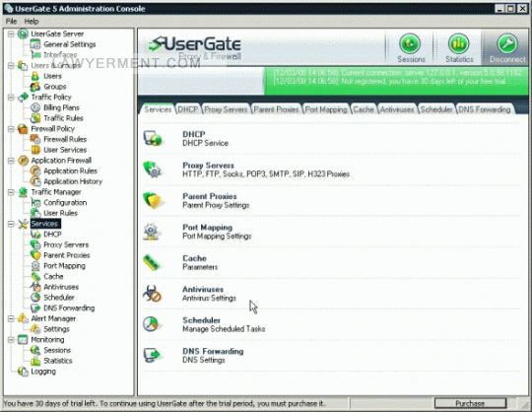Open the File menu

[x=11, y=21]
